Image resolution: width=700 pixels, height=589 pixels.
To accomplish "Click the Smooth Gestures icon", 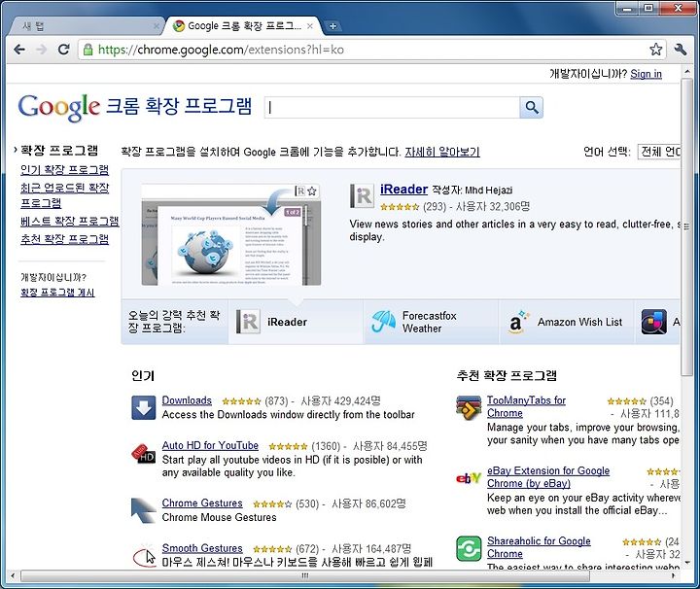I will click(144, 555).
